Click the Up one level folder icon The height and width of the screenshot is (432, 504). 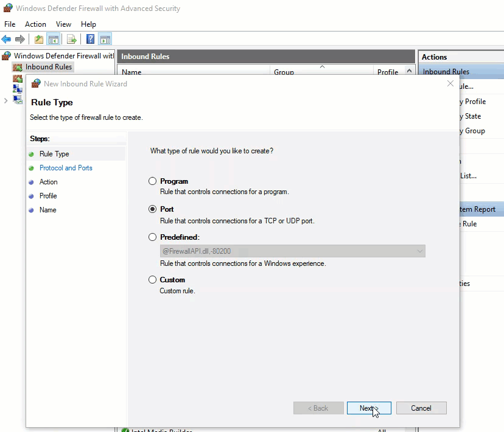click(x=39, y=40)
